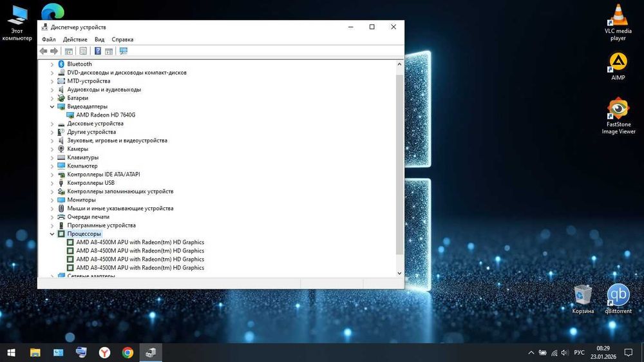Click the Батареи battery icon
Viewport: 644px width, 362px height.
point(61,98)
